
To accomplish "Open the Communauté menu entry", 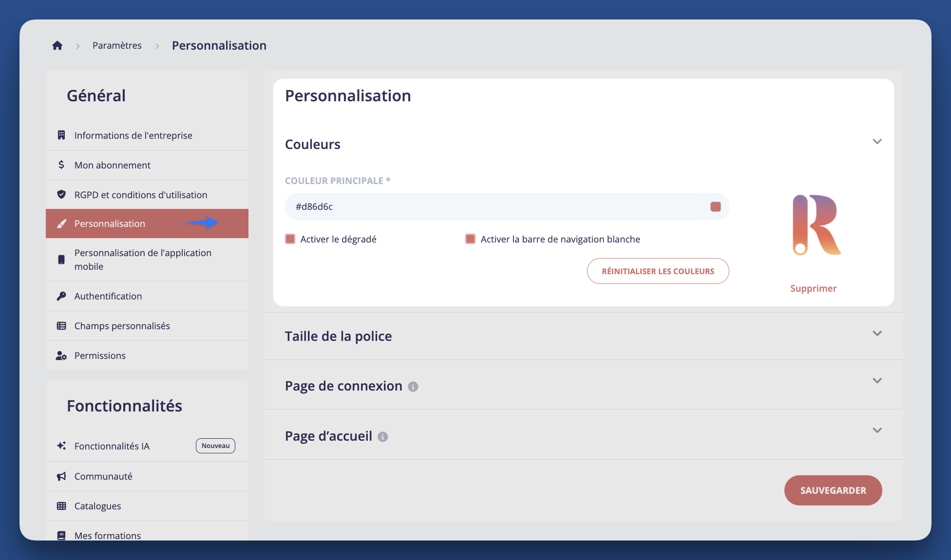I will coord(147,476).
